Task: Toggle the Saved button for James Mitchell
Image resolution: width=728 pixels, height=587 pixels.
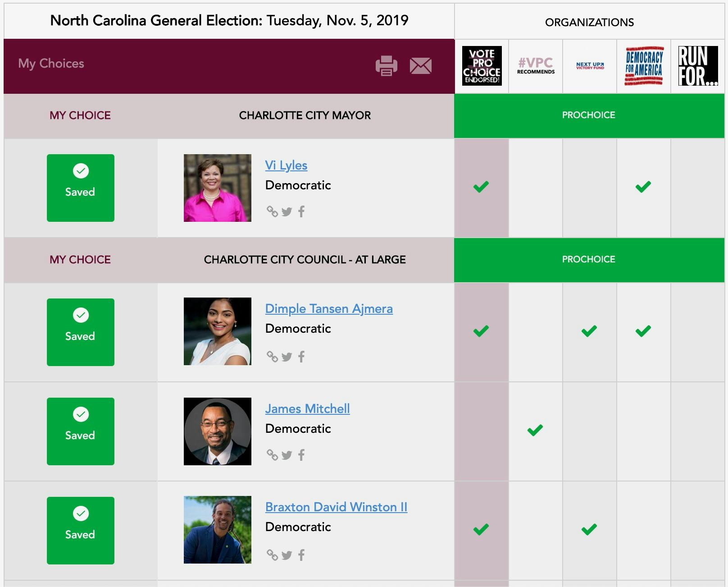Action: pos(80,431)
